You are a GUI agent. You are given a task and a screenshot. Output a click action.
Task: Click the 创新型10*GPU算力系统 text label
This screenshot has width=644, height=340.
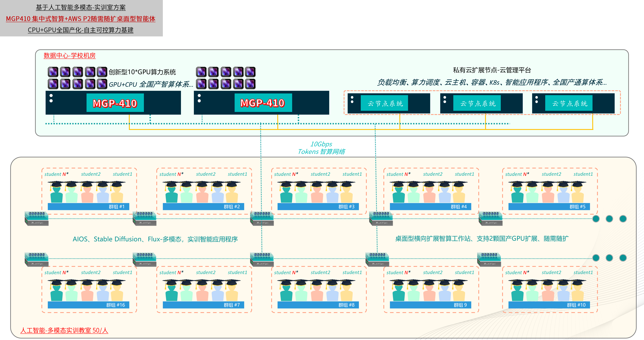click(x=142, y=72)
